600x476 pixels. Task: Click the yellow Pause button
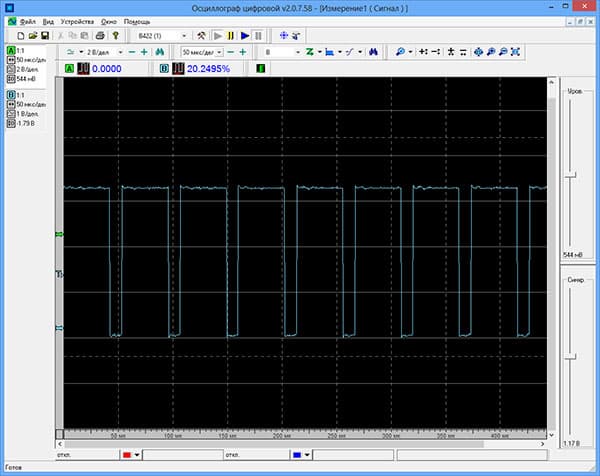(x=231, y=35)
